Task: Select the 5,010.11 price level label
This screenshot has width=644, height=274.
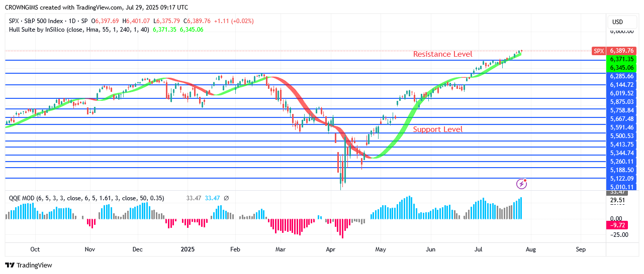Action: (x=622, y=187)
